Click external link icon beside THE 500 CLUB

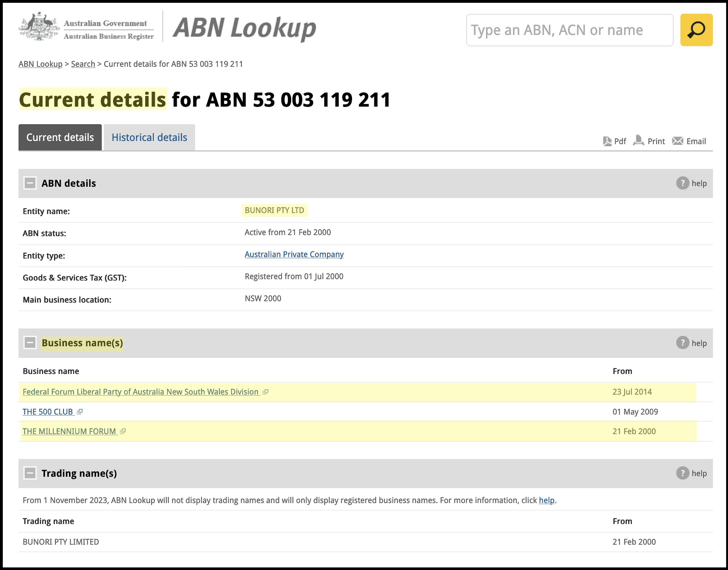tap(80, 412)
